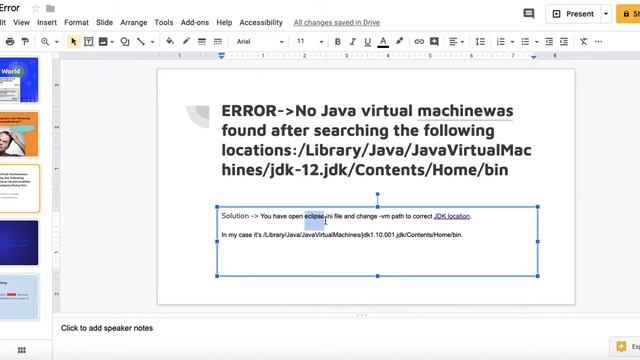640x360 pixels.
Task: Open Border weight options
Action: 202,42
